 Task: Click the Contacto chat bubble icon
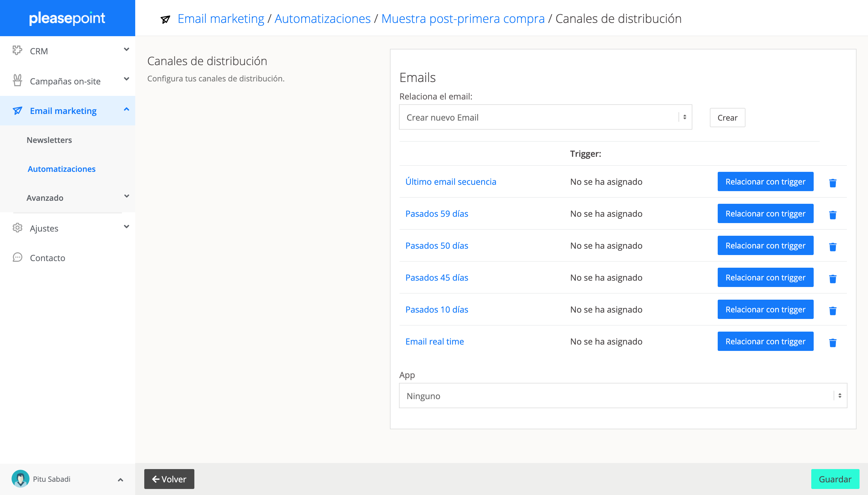(x=17, y=257)
